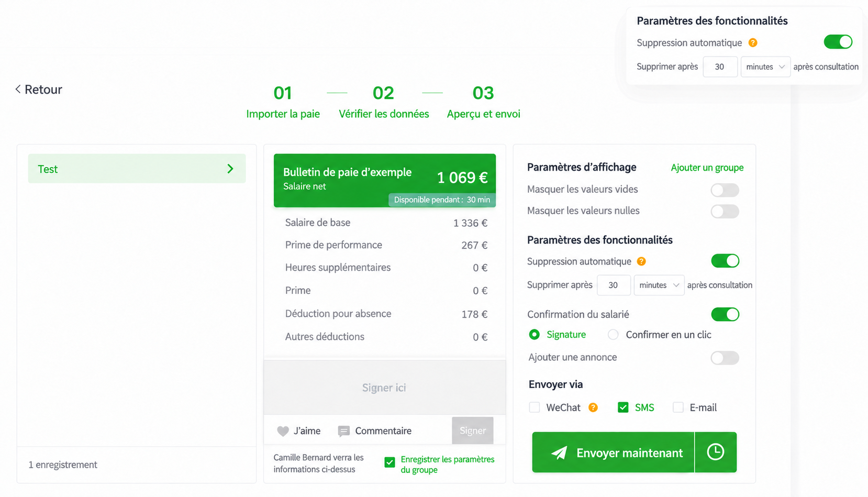Viewport: 868px width, 497px height.
Task: Enable Ajouter une annonce switch
Action: click(725, 358)
